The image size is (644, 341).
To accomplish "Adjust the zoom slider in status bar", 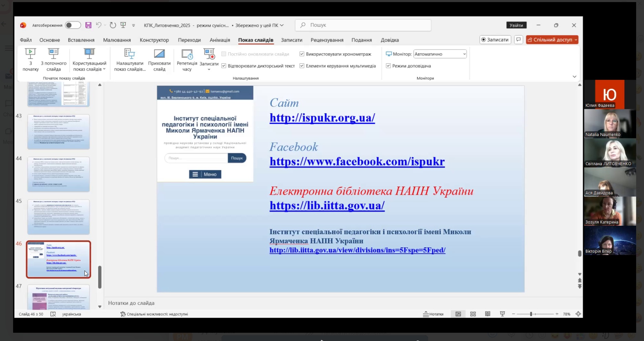I will (x=531, y=314).
